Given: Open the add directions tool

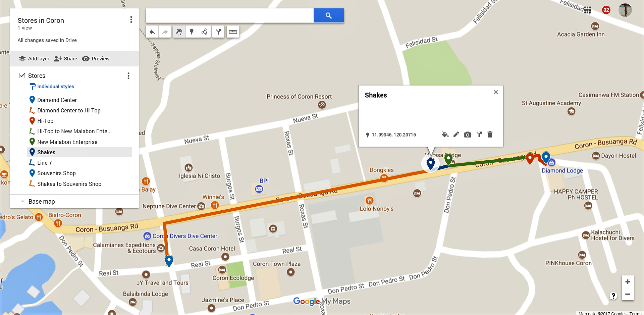Looking at the screenshot, I should coord(218,32).
